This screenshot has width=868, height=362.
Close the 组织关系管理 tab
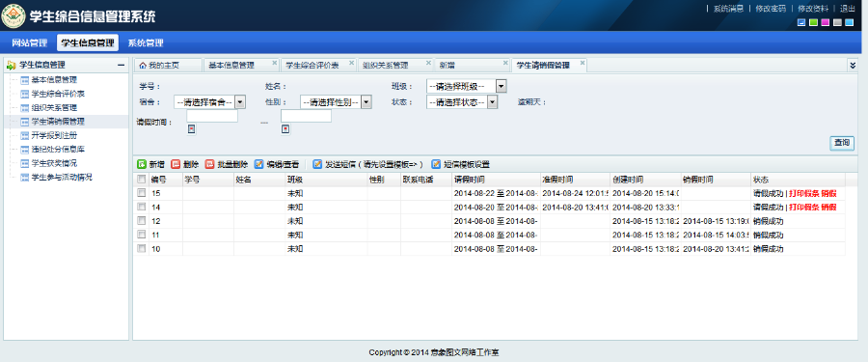(428, 63)
